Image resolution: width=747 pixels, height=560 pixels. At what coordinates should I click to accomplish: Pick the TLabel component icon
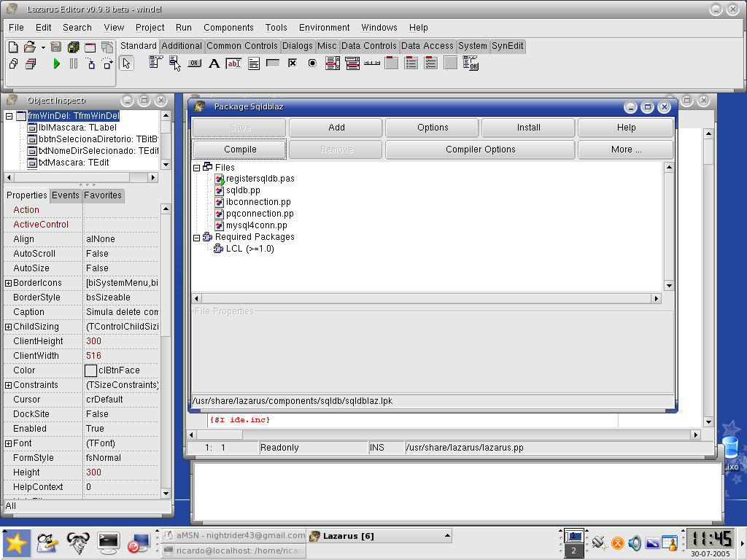pyautogui.click(x=214, y=63)
